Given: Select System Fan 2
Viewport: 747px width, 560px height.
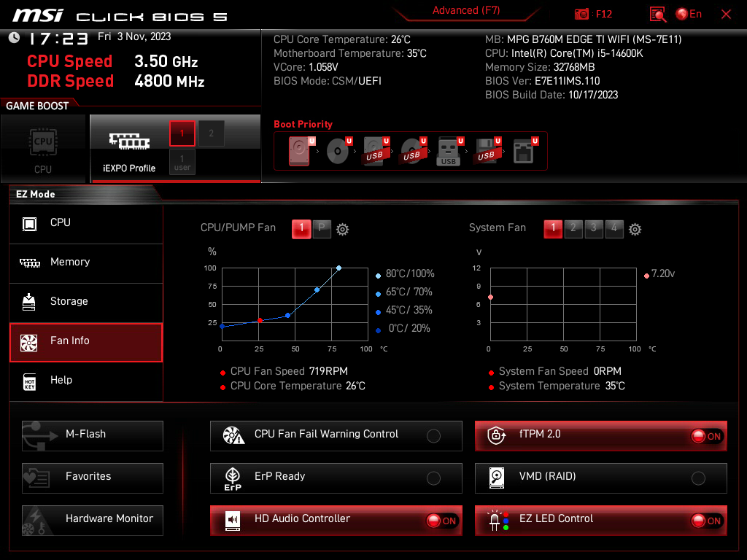Looking at the screenshot, I should pos(573,229).
